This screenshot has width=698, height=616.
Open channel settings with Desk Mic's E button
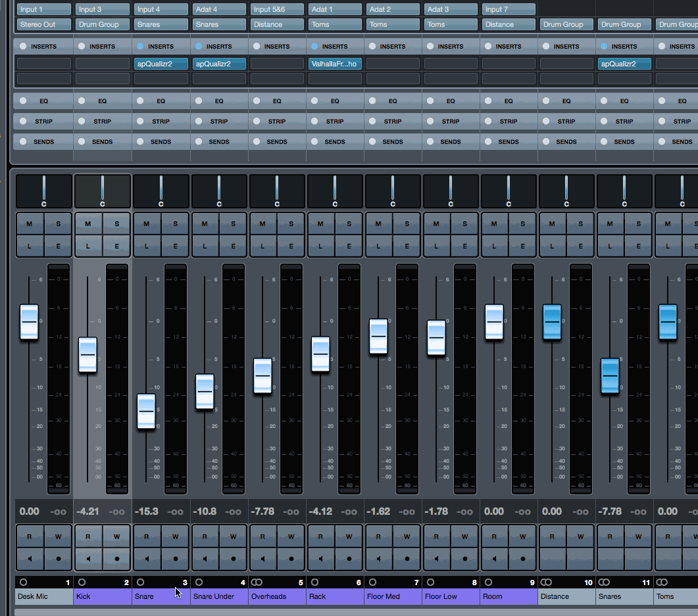coord(58,246)
